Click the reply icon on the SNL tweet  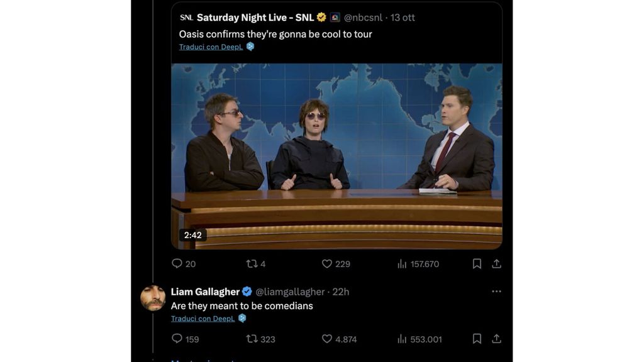click(177, 264)
